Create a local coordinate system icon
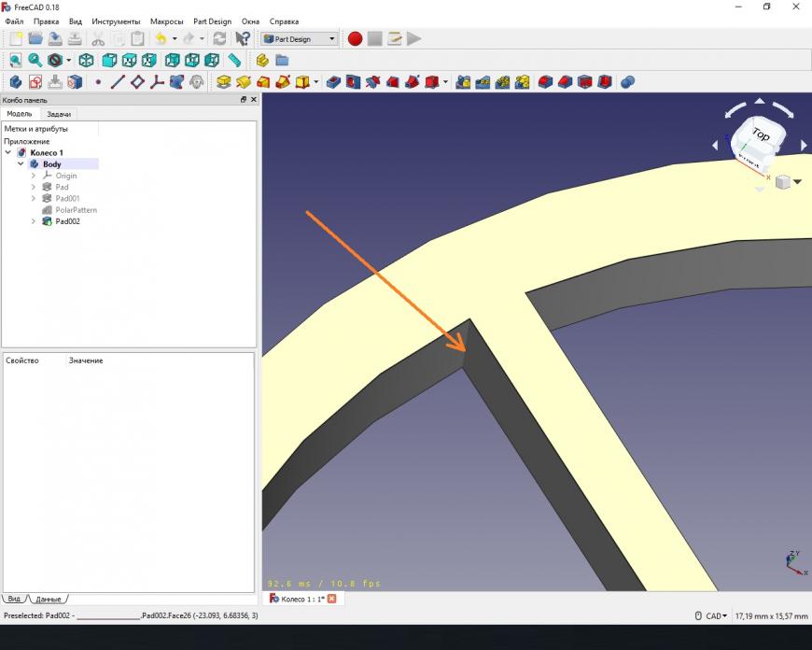The image size is (812, 650). coord(157,82)
